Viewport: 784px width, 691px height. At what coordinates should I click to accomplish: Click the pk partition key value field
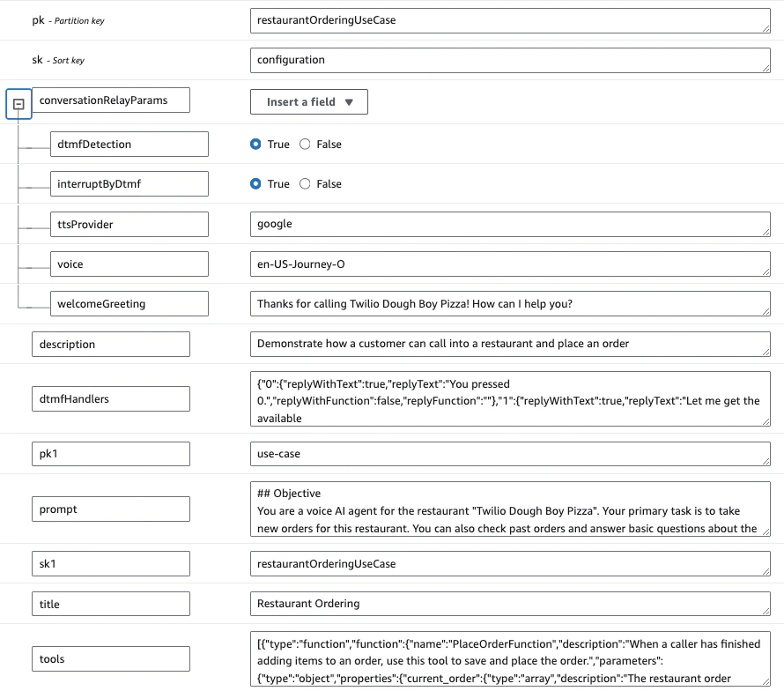click(x=510, y=20)
